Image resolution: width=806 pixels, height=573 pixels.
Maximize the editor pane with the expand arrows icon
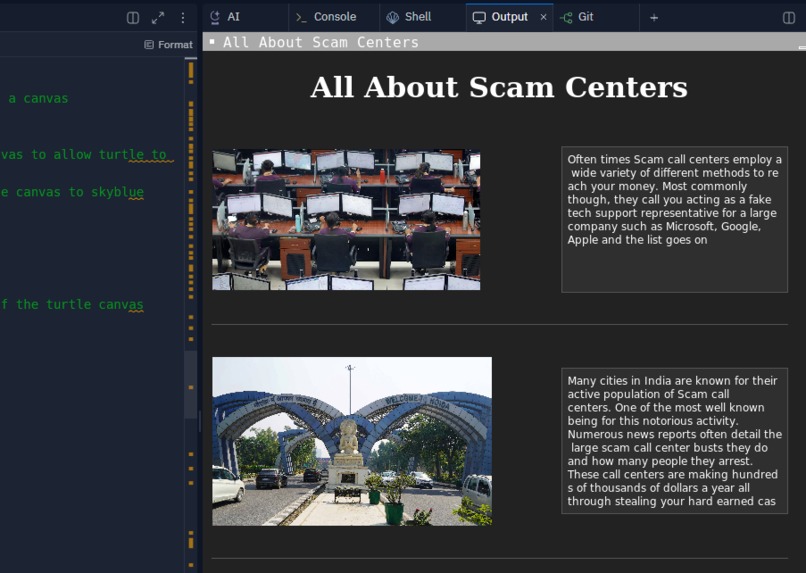pos(158,18)
